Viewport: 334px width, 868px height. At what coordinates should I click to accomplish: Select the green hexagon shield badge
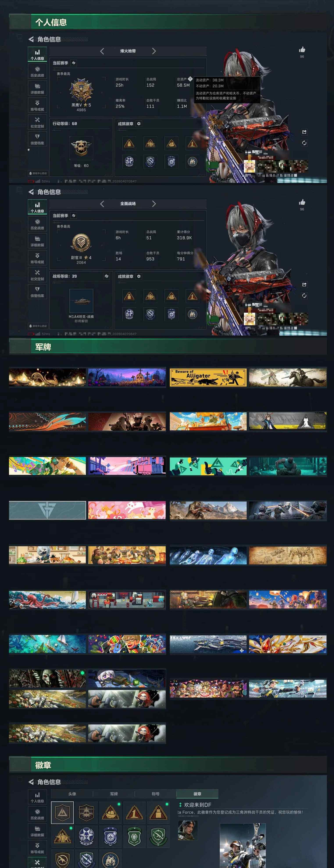pyautogui.click(x=134, y=836)
